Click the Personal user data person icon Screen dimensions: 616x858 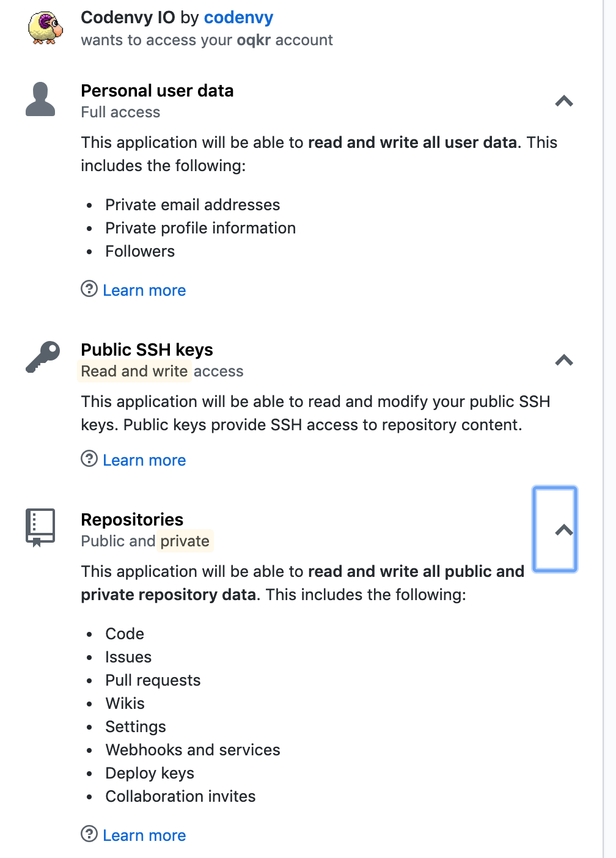tap(40, 99)
